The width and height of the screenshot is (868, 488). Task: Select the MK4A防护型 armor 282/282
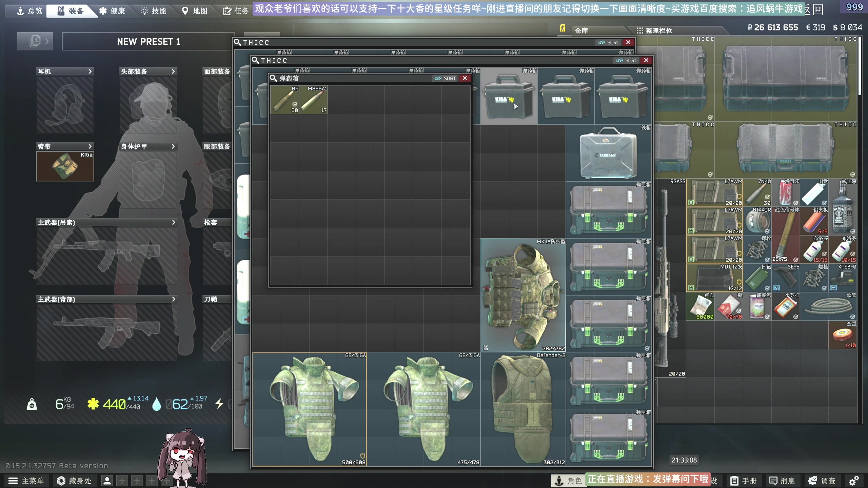(523, 295)
